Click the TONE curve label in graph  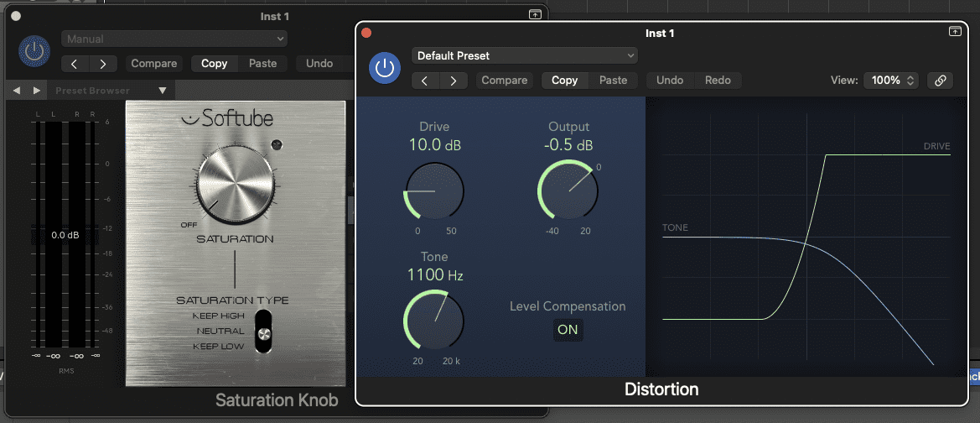click(675, 227)
